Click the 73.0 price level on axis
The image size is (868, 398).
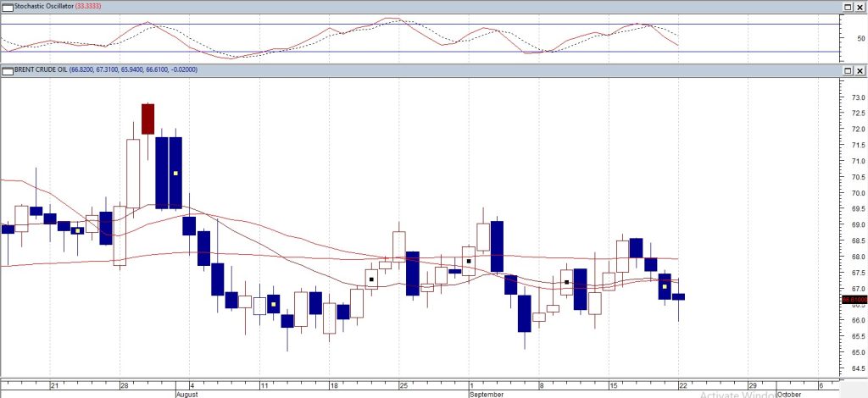(x=856, y=97)
